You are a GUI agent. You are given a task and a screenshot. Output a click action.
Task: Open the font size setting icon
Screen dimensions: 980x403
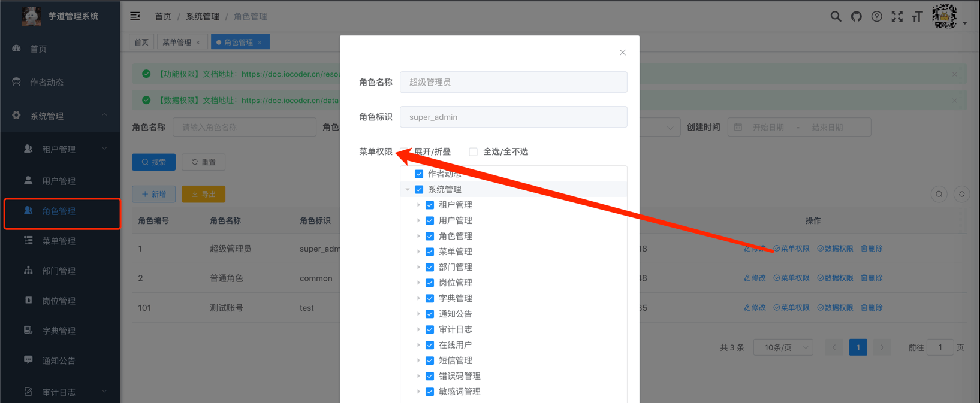tap(917, 17)
